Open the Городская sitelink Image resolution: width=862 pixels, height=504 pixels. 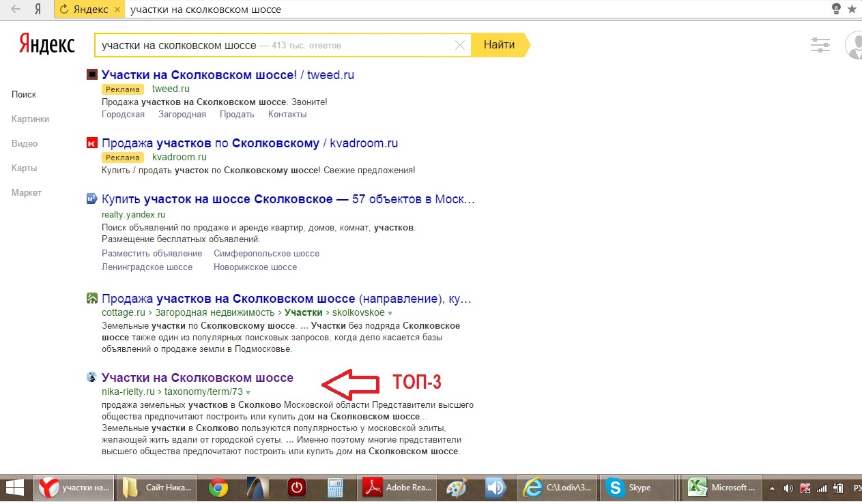(x=123, y=115)
